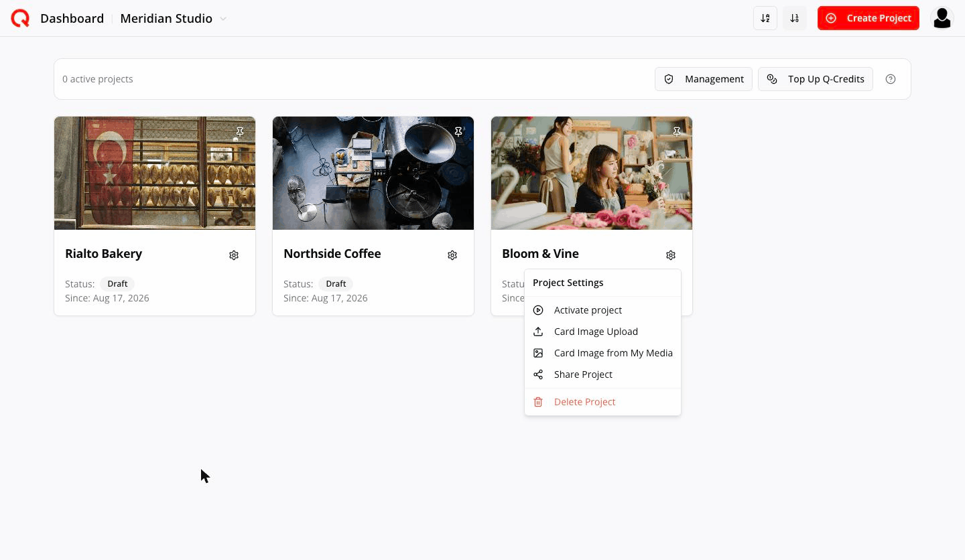
Task: Open the Meridian Studio workspace dropdown
Action: click(173, 18)
